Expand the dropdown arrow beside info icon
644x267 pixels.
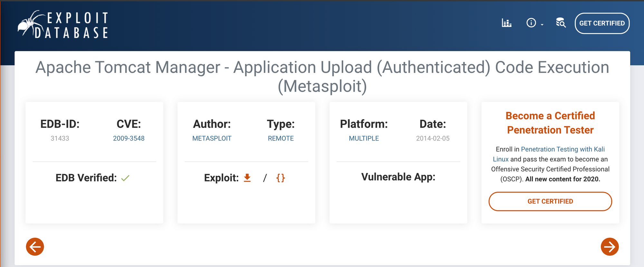click(x=542, y=25)
